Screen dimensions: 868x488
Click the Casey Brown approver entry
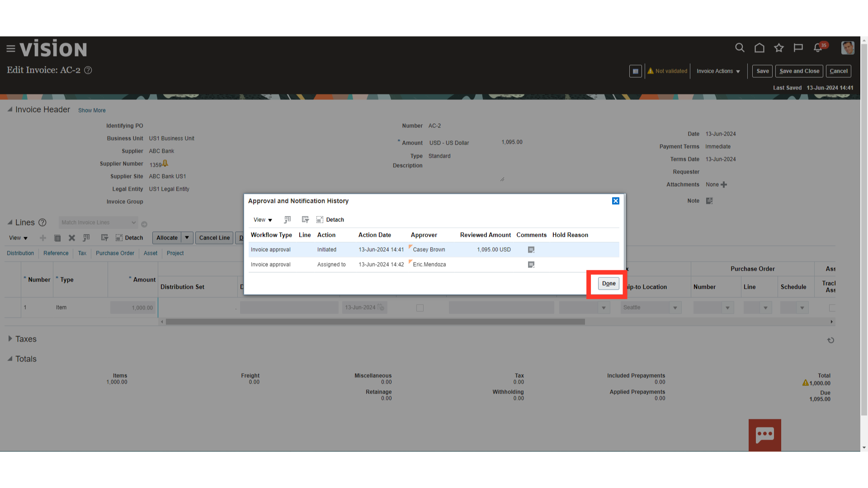(x=429, y=250)
